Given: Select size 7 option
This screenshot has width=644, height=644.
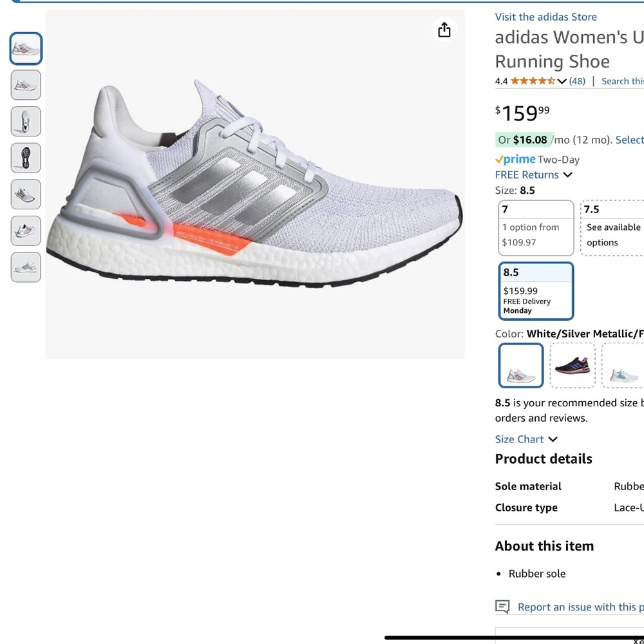Looking at the screenshot, I should 536,227.
